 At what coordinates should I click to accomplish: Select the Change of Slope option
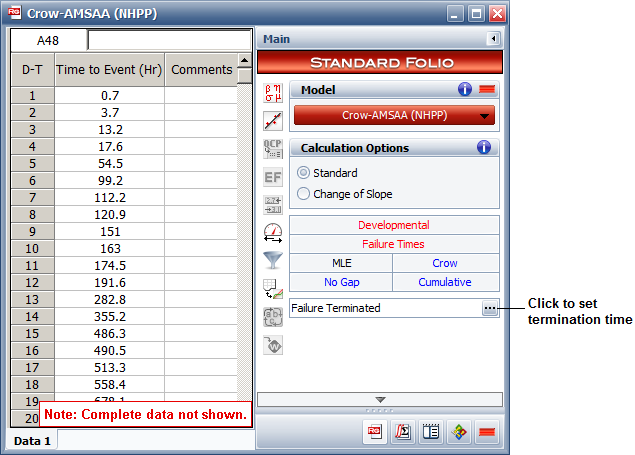point(304,194)
